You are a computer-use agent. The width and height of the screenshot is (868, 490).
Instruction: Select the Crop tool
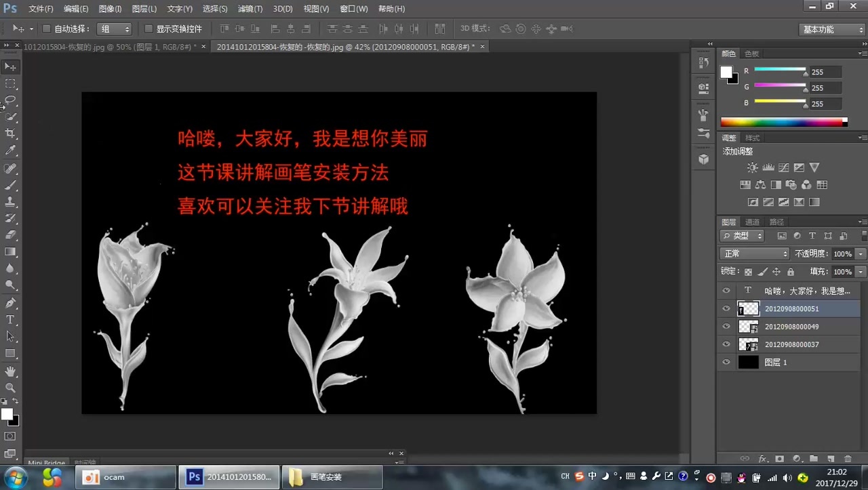click(10, 134)
